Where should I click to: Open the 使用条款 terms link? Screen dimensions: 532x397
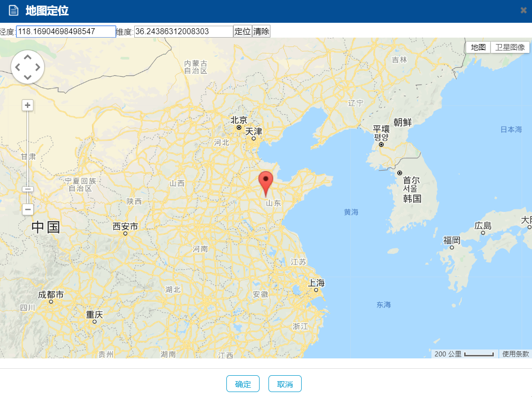515,354
